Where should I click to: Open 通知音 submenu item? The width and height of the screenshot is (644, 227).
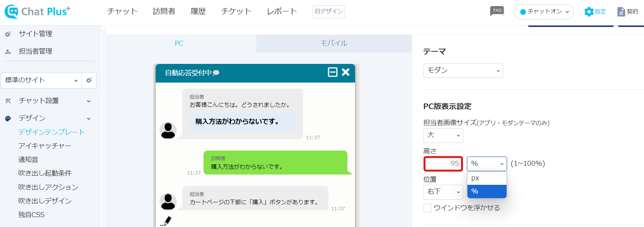click(x=28, y=160)
